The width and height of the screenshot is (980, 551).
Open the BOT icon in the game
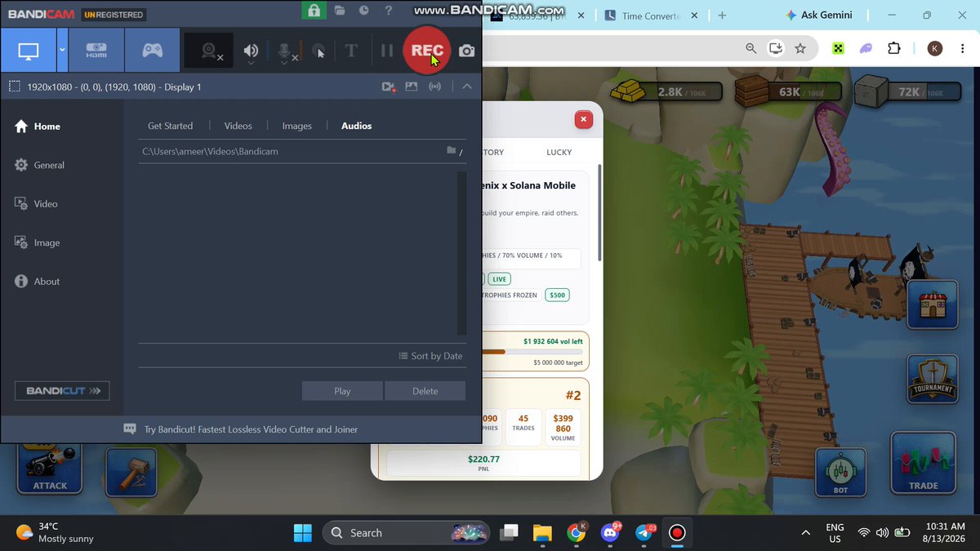click(840, 472)
